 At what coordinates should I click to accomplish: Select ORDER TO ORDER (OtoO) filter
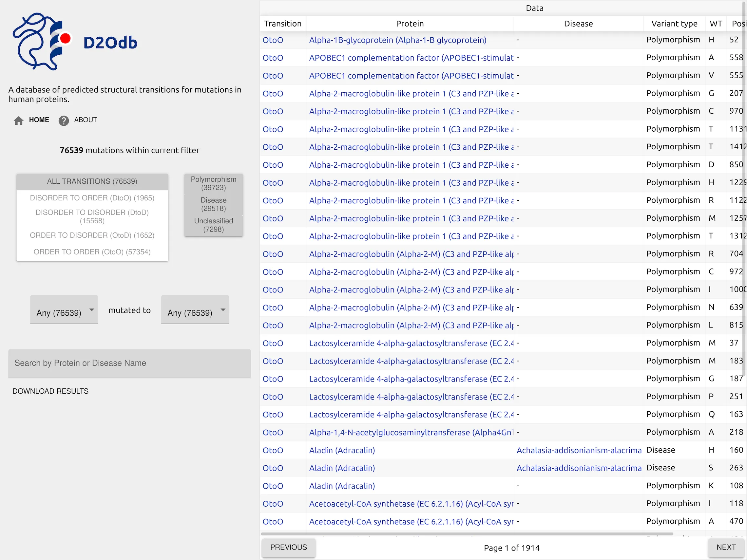92,252
